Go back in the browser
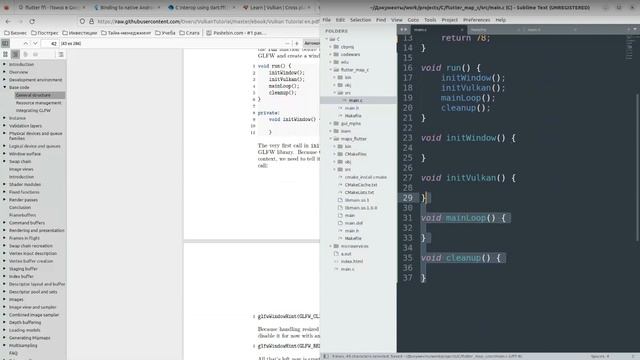This screenshot has height=360, width=640. tap(8, 21)
